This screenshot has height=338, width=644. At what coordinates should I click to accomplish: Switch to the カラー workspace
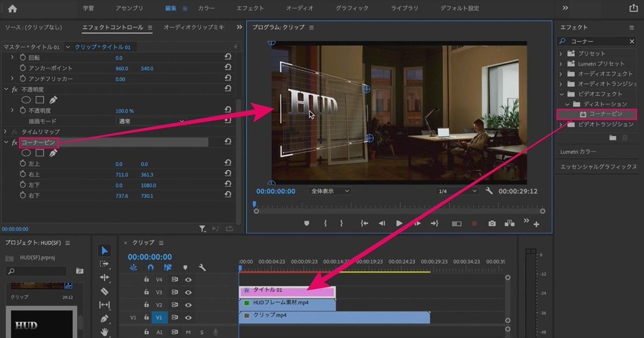207,9
